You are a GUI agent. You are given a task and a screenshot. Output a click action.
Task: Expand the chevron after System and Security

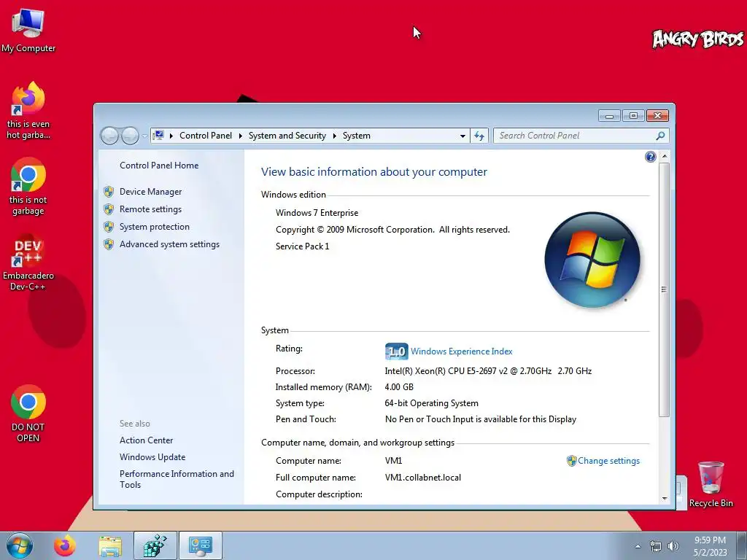click(x=334, y=136)
